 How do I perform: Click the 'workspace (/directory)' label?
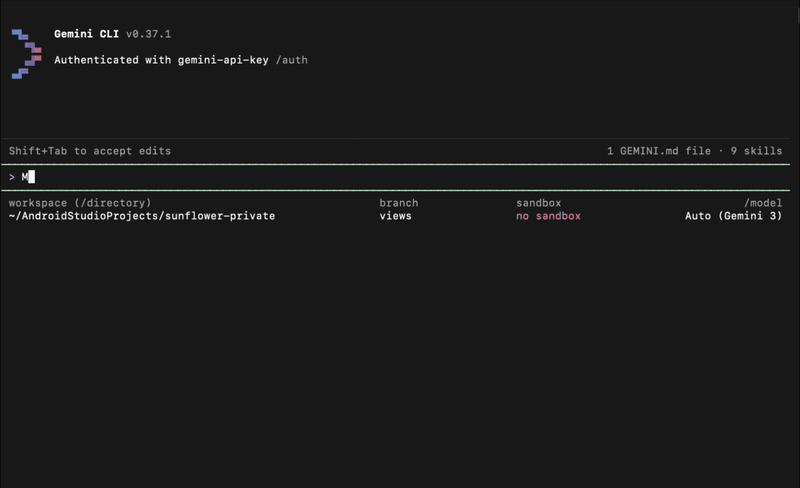(x=80, y=203)
